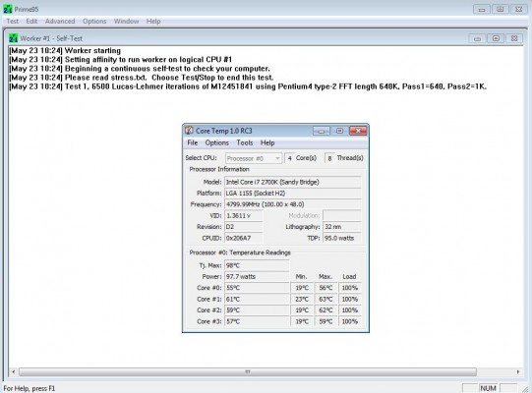Click the NUM indicator in status bar

click(488, 388)
